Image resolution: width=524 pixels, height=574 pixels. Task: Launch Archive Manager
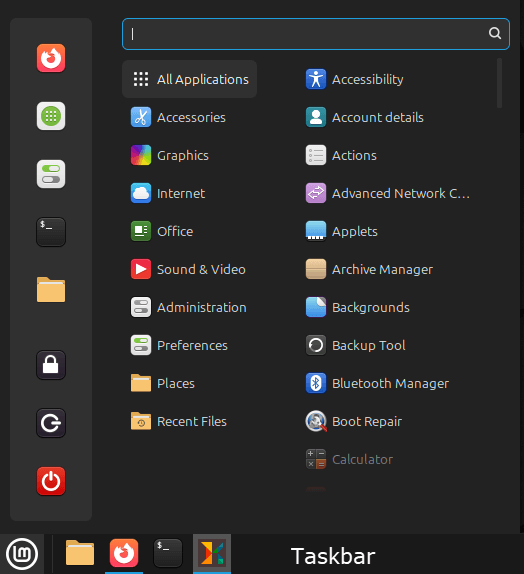(x=369, y=269)
